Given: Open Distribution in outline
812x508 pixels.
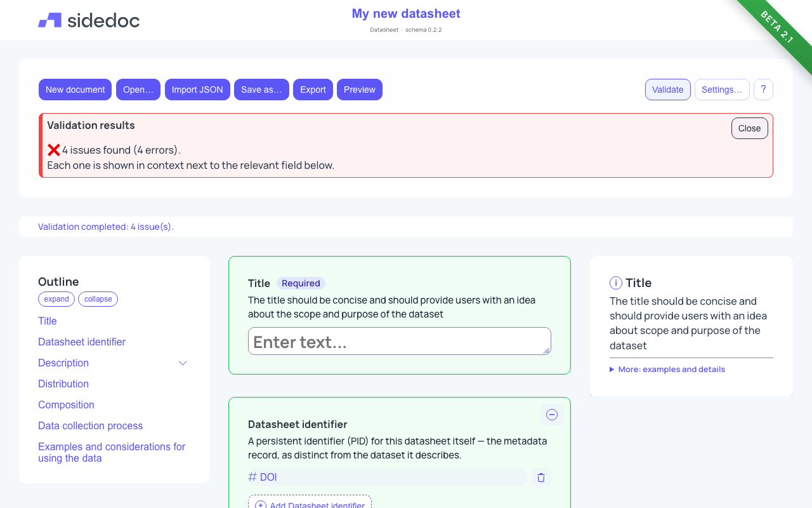Looking at the screenshot, I should [63, 384].
